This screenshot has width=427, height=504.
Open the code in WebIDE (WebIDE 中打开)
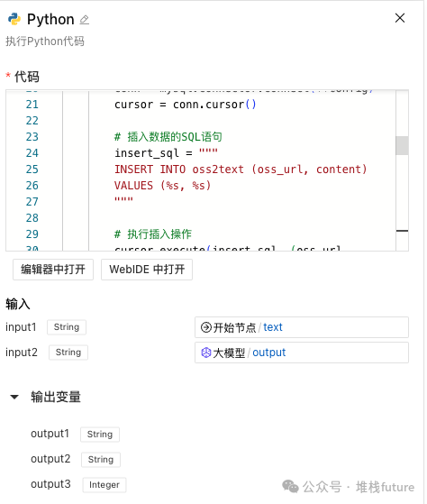tap(147, 270)
